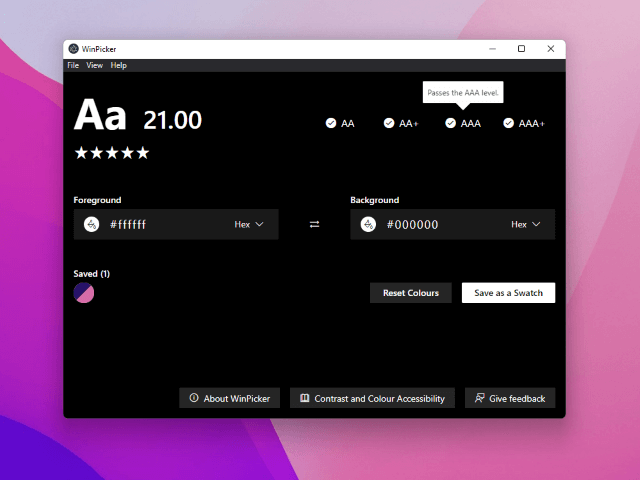
Task: Click the foreground #ffffff hex input field
Action: [160, 225]
